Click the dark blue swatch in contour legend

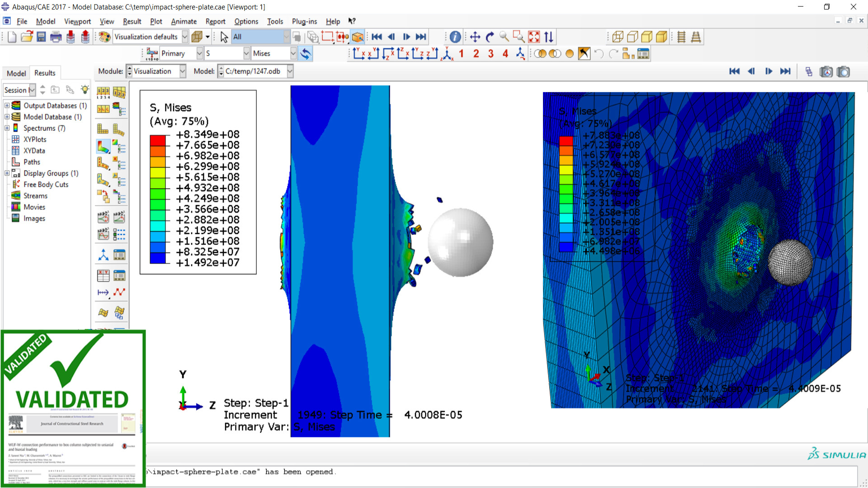pyautogui.click(x=158, y=258)
